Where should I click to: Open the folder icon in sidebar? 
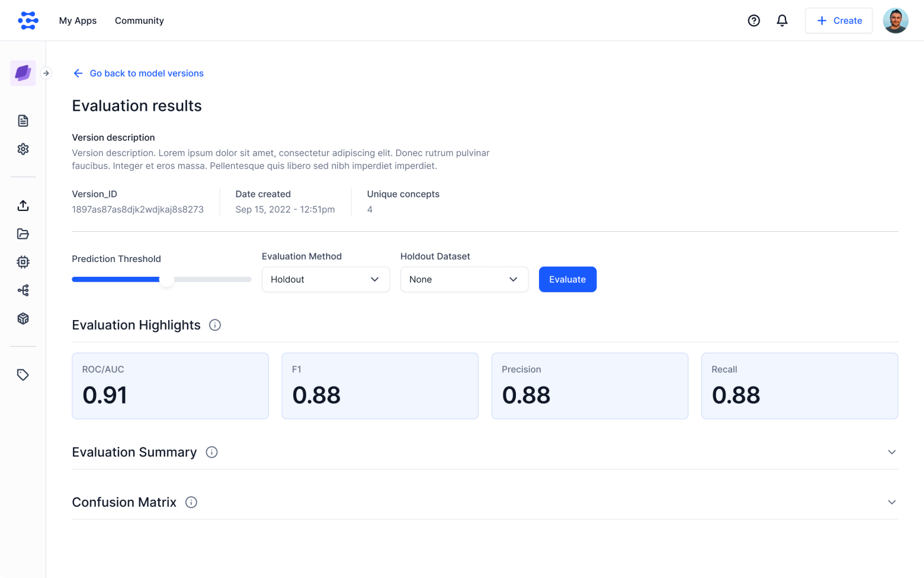tap(23, 234)
